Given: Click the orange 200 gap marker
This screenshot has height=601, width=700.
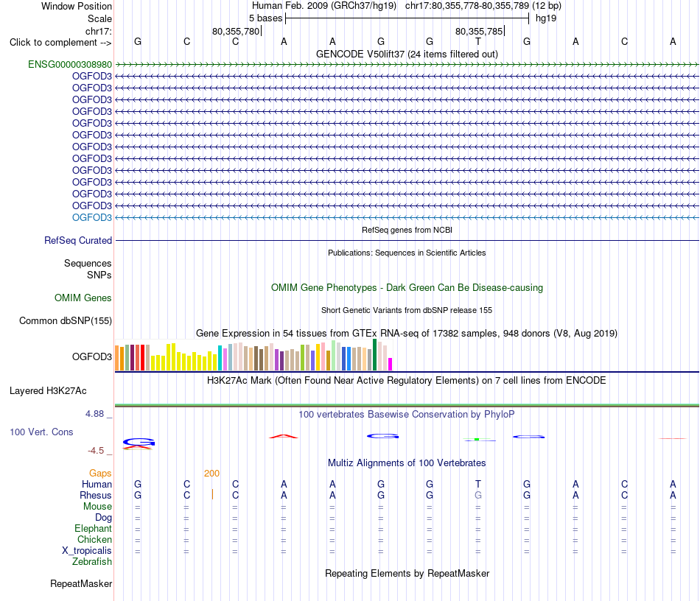Looking at the screenshot, I should click(x=211, y=474).
